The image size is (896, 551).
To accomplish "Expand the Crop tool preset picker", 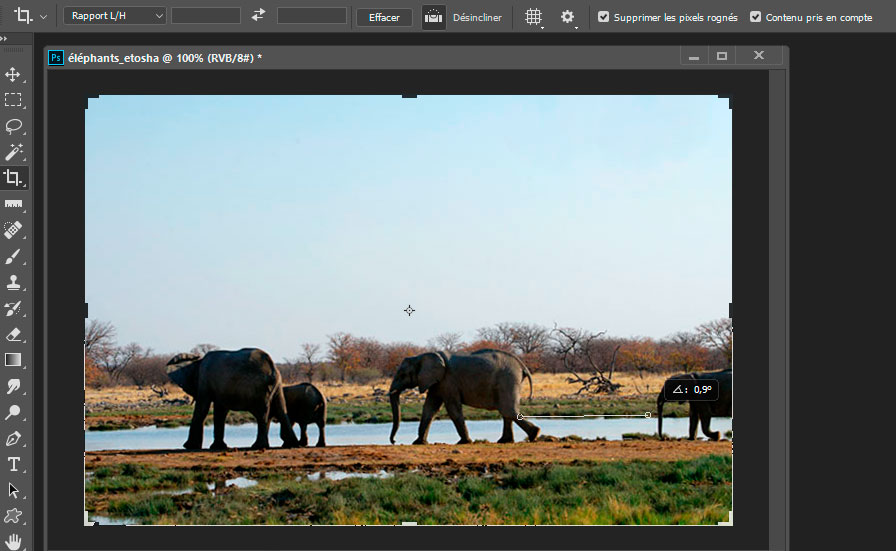I will click(43, 17).
